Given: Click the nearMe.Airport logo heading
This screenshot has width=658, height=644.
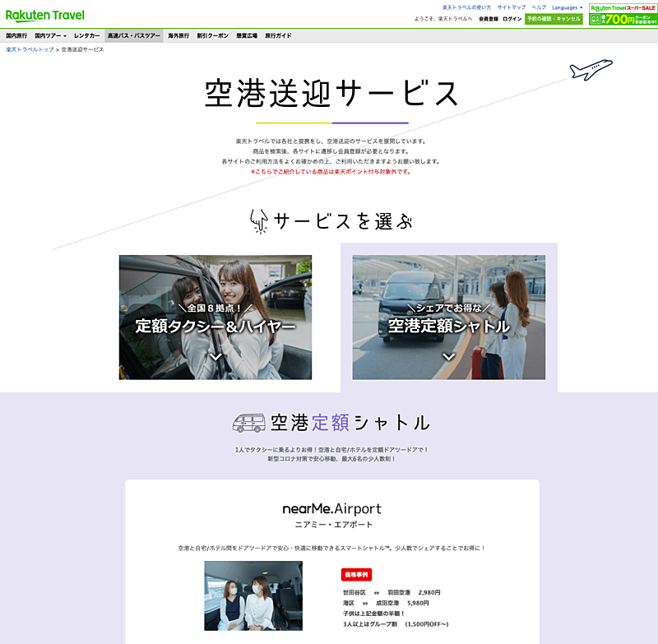Looking at the screenshot, I should 332,508.
